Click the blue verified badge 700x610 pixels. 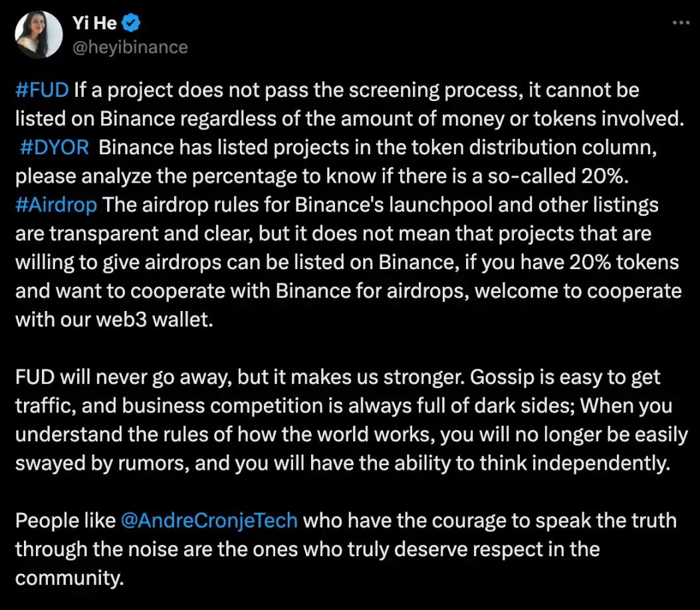click(x=133, y=24)
